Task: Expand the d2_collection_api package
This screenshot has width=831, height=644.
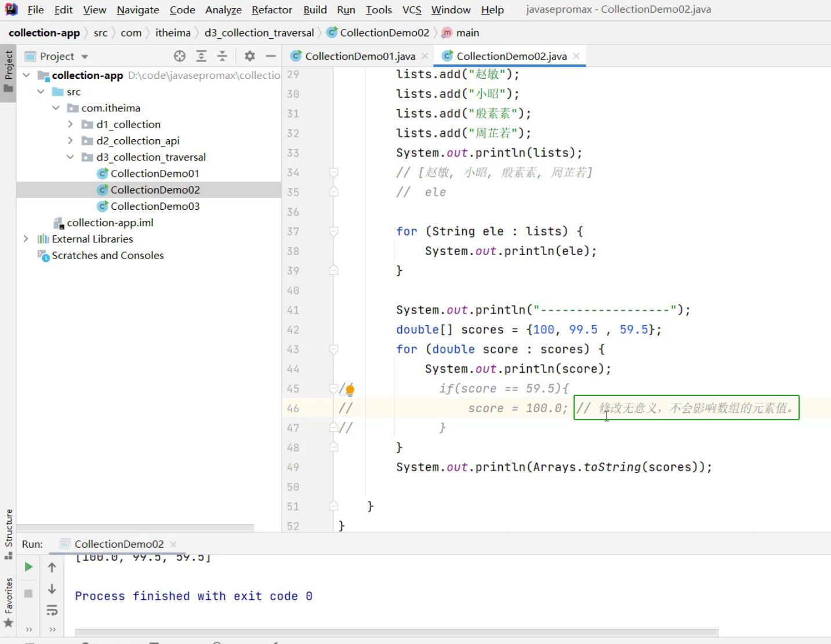Action: (70, 140)
